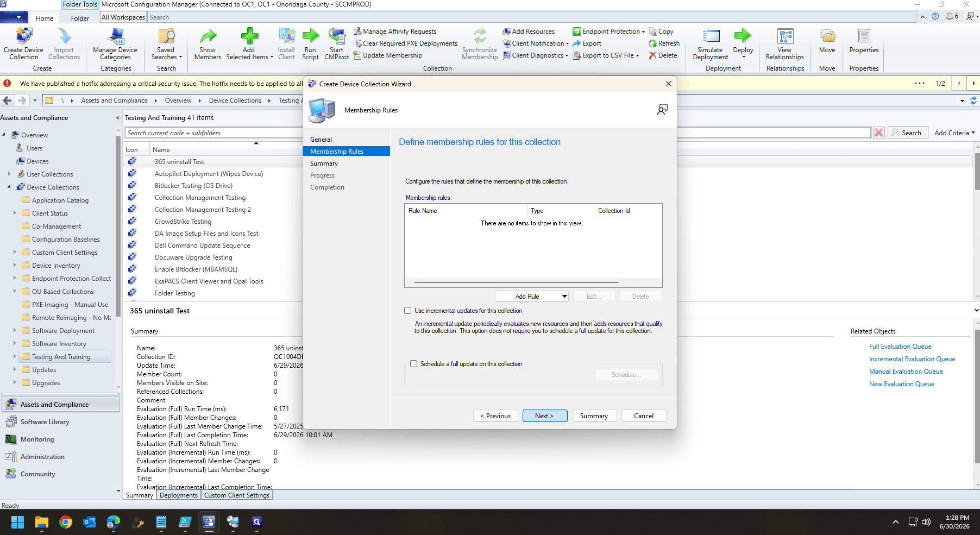
Task: Open the Add Rule dropdown
Action: point(532,297)
